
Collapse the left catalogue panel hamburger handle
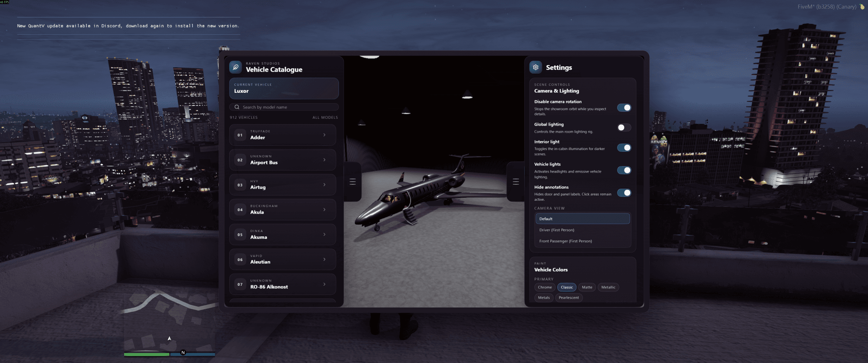point(352,182)
